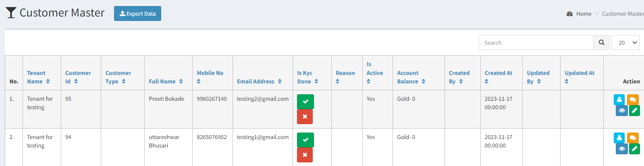Screen dimensions: 644x166
Task: Sort the table by Email Address column
Action: 259,81
